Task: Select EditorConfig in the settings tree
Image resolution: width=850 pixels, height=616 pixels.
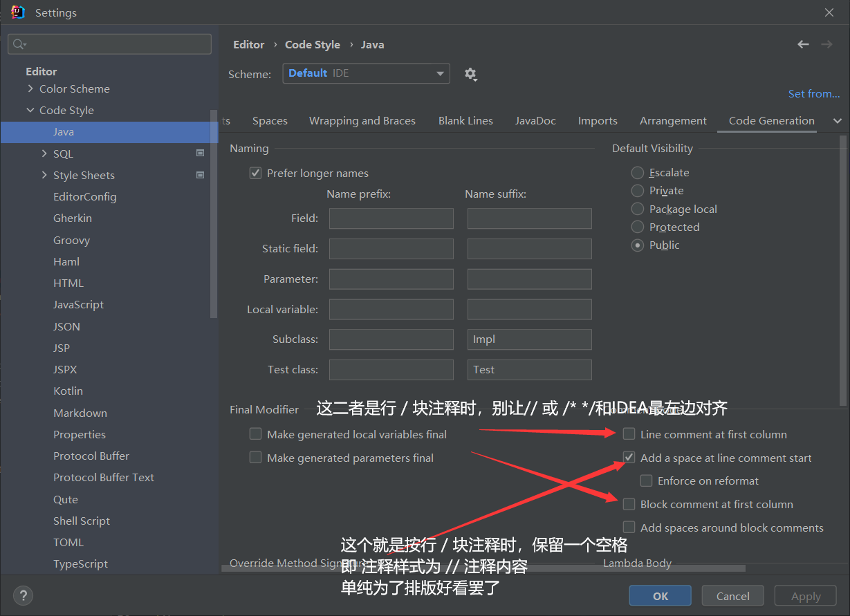Action: click(x=85, y=196)
